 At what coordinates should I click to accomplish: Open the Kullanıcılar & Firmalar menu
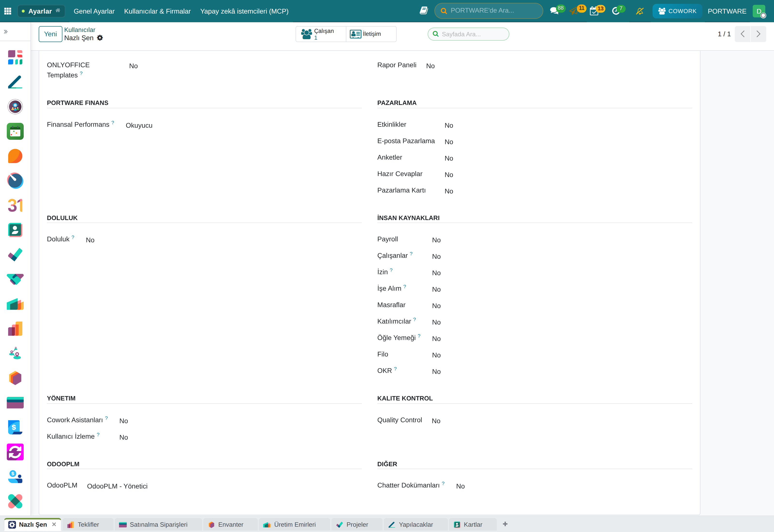[157, 11]
